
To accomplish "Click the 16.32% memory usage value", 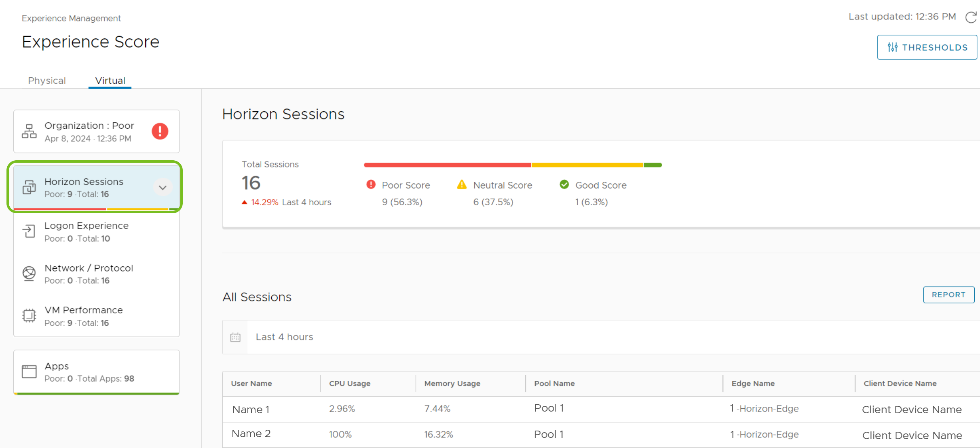I will point(439,434).
